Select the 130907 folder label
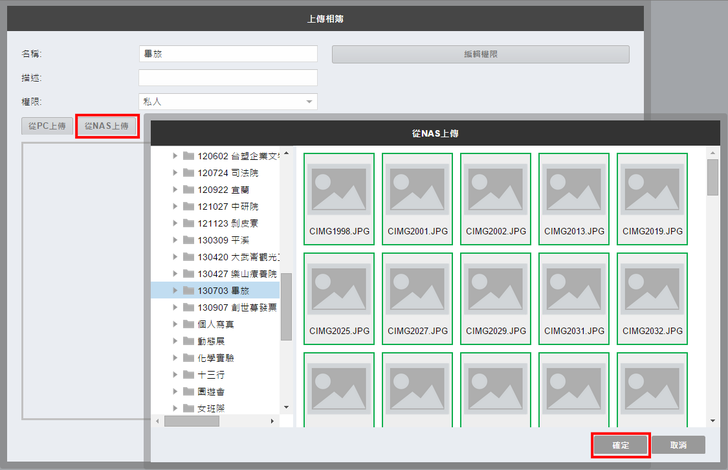 tap(237, 307)
